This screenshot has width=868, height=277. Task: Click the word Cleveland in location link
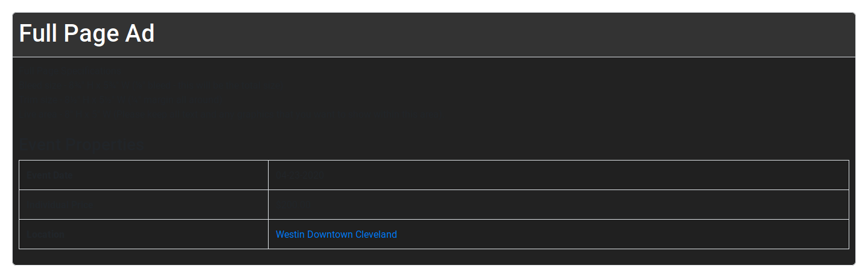tap(376, 234)
